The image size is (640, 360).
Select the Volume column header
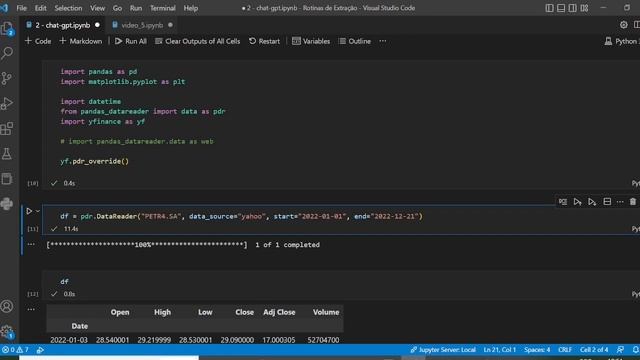(x=326, y=312)
